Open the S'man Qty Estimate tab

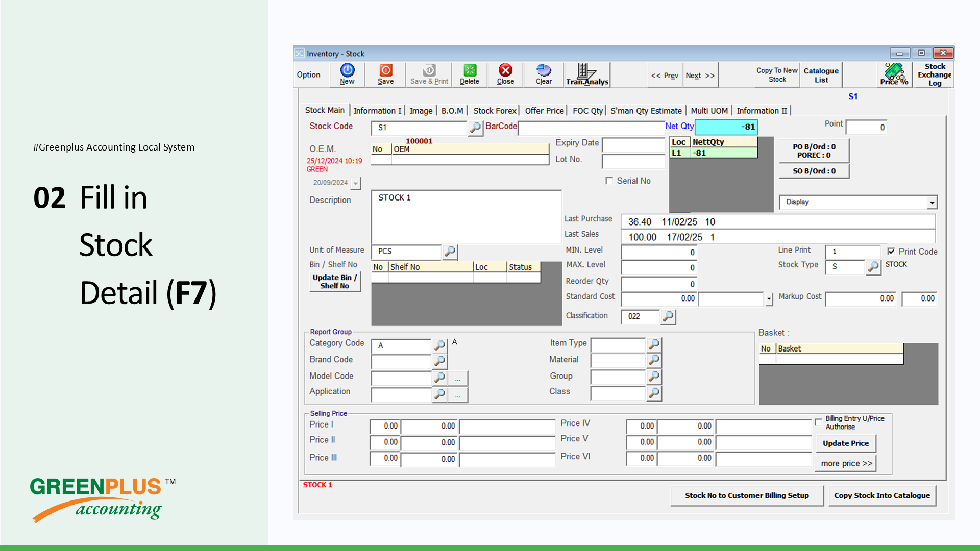646,111
